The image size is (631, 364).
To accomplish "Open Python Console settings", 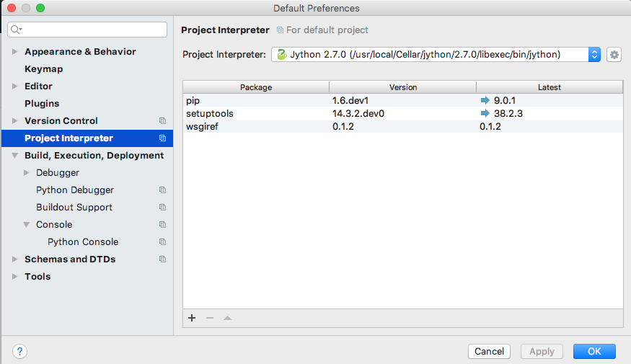I will coord(83,241).
